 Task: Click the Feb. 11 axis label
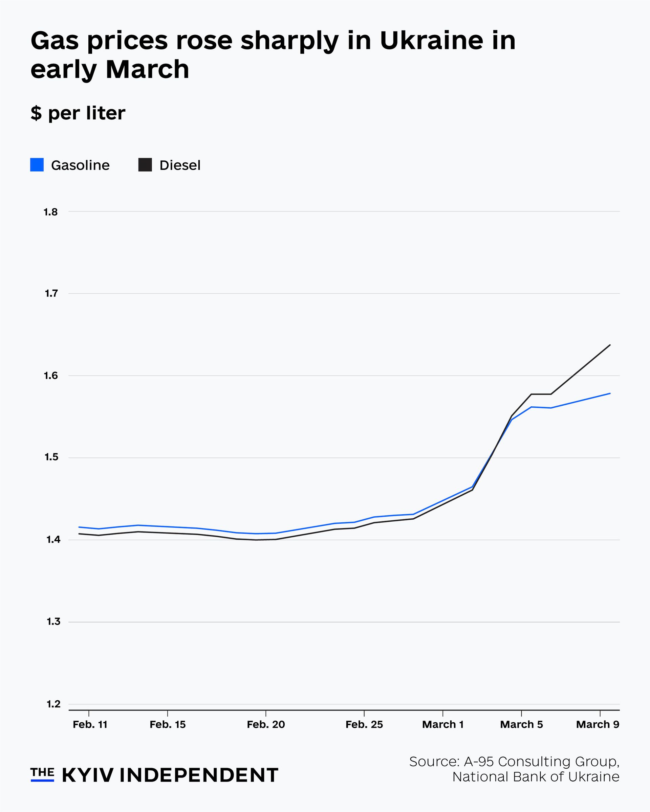click(x=90, y=724)
